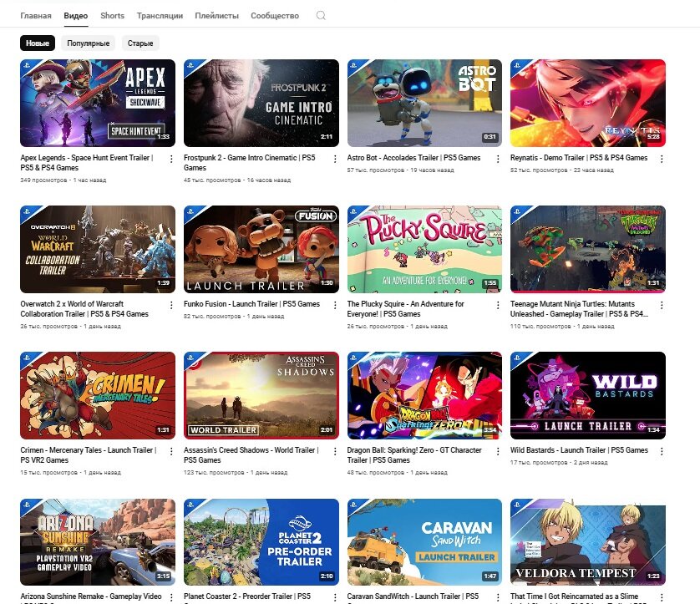This screenshot has height=604, width=700.
Task: Open the Funko Fusion Launch Trailer thumbnail
Action: pyautogui.click(x=261, y=249)
